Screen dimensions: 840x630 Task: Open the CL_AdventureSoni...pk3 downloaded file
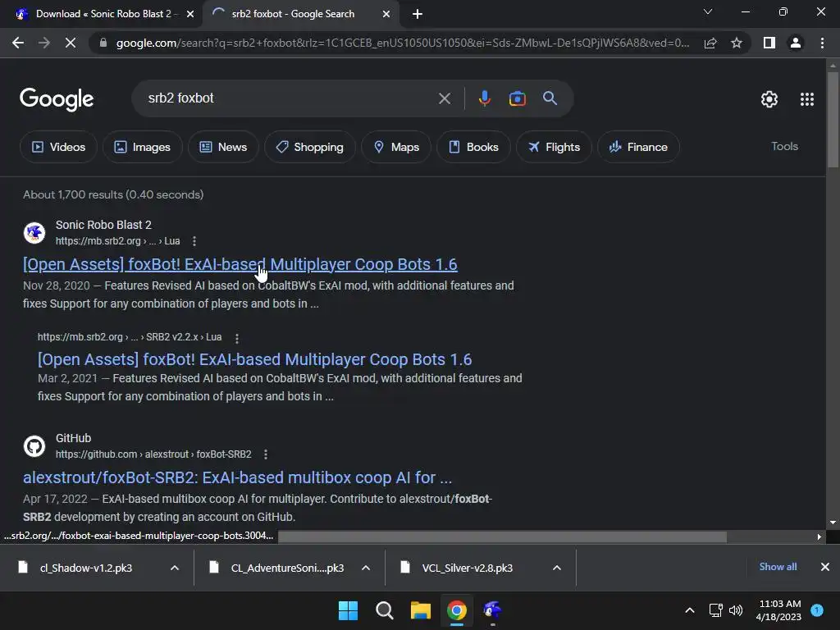[287, 568]
